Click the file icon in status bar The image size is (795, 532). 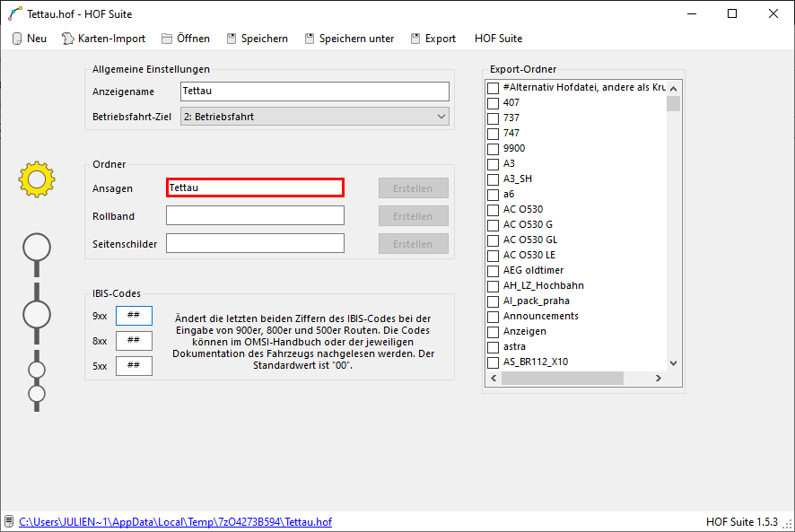(x=9, y=521)
